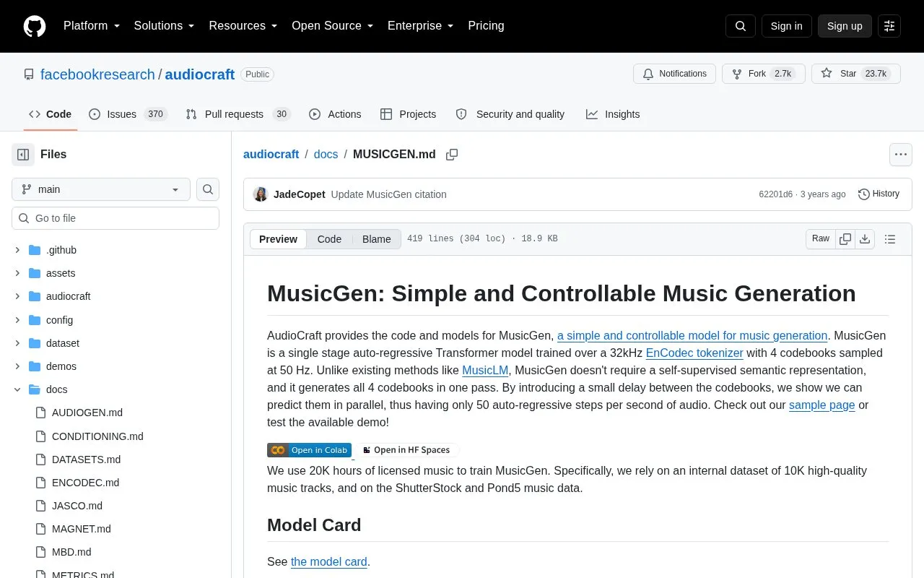Collapse the file tree side panel icon
Image resolution: width=924 pixels, height=578 pixels.
coord(23,155)
